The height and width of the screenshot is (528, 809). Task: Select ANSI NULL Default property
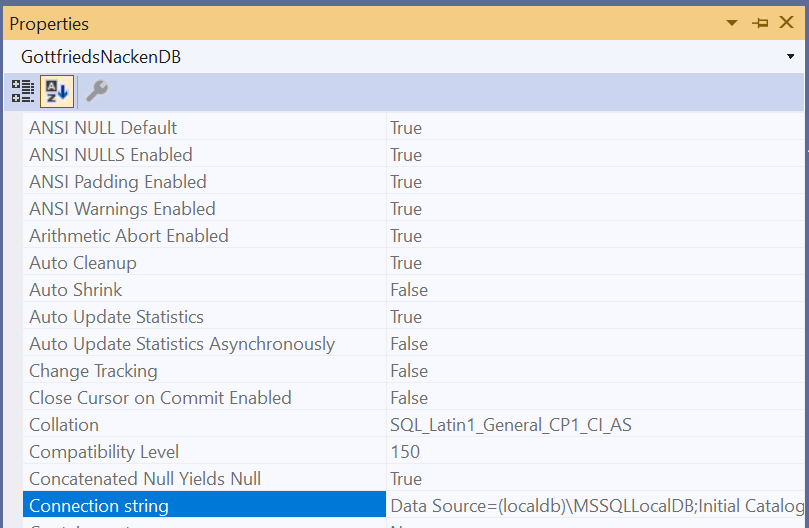pos(103,128)
